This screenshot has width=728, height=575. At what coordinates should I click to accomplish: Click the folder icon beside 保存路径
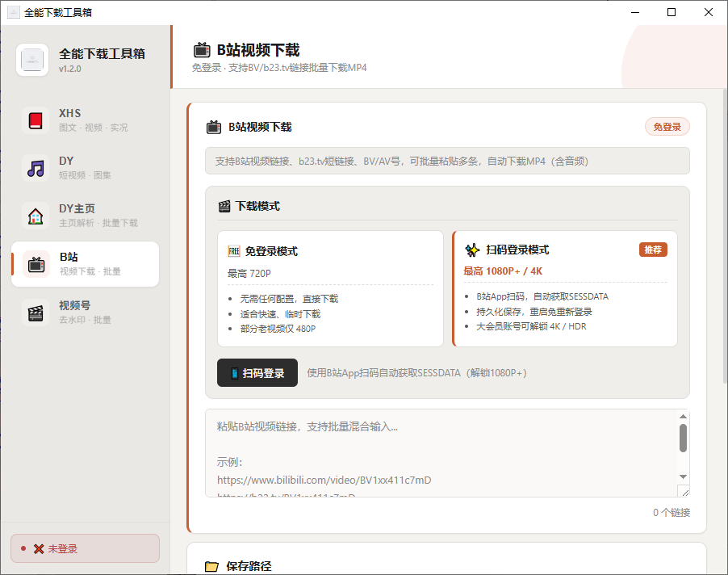(x=211, y=566)
